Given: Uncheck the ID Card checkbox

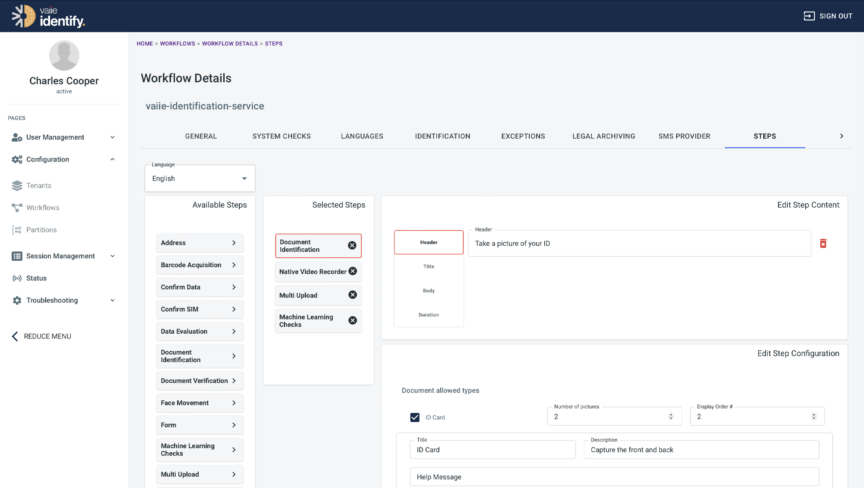Looking at the screenshot, I should [x=415, y=418].
